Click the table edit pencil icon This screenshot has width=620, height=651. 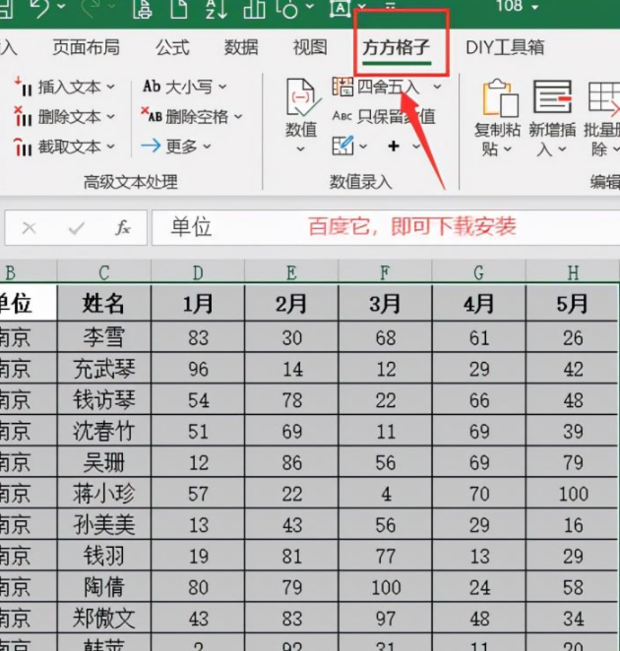point(343,145)
